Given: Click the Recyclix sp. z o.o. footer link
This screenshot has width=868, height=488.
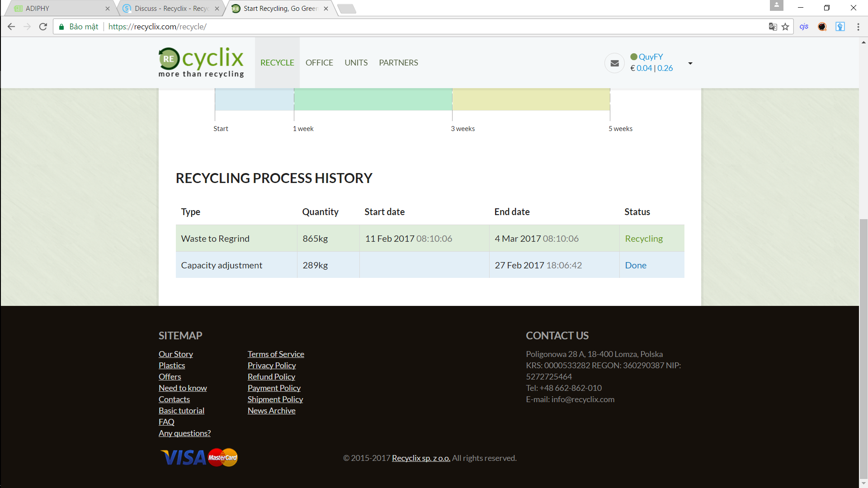Looking at the screenshot, I should [x=421, y=458].
